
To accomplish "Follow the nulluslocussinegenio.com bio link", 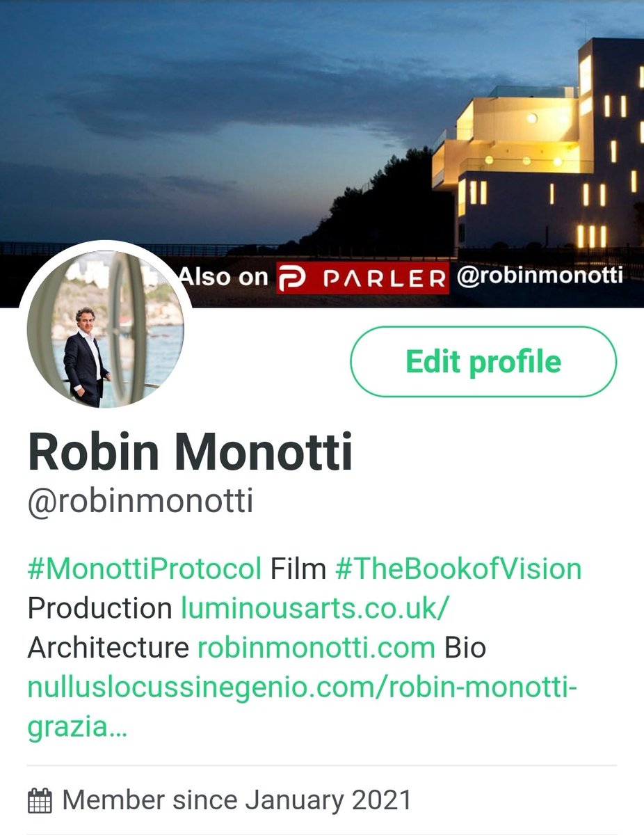I will (303, 687).
